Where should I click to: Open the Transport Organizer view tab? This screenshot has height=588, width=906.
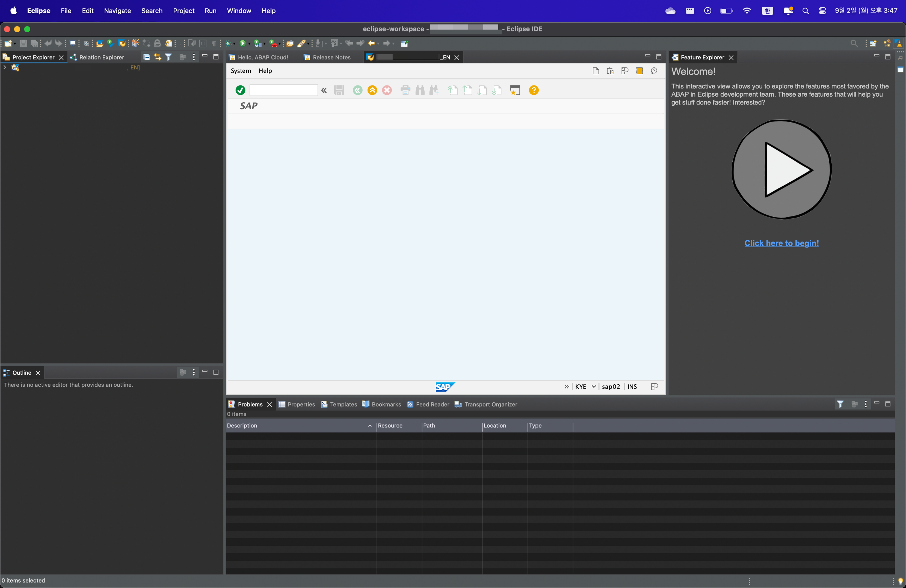click(x=490, y=404)
